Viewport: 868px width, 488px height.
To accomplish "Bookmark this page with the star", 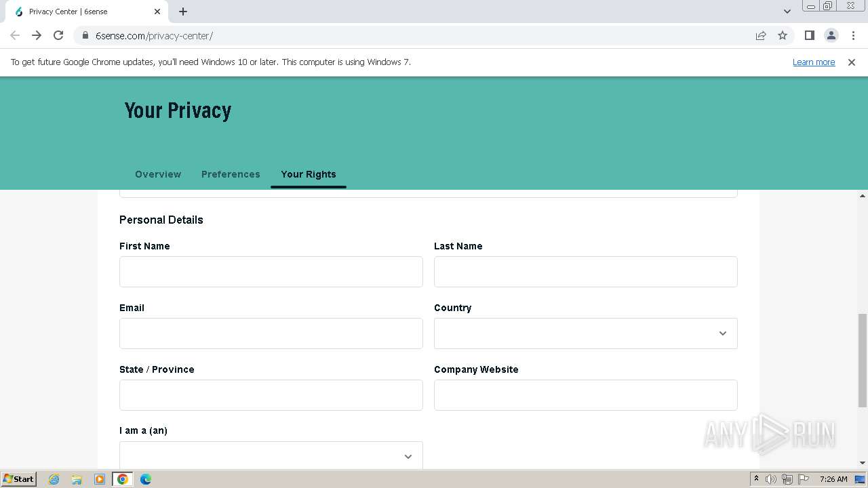I will [x=783, y=35].
